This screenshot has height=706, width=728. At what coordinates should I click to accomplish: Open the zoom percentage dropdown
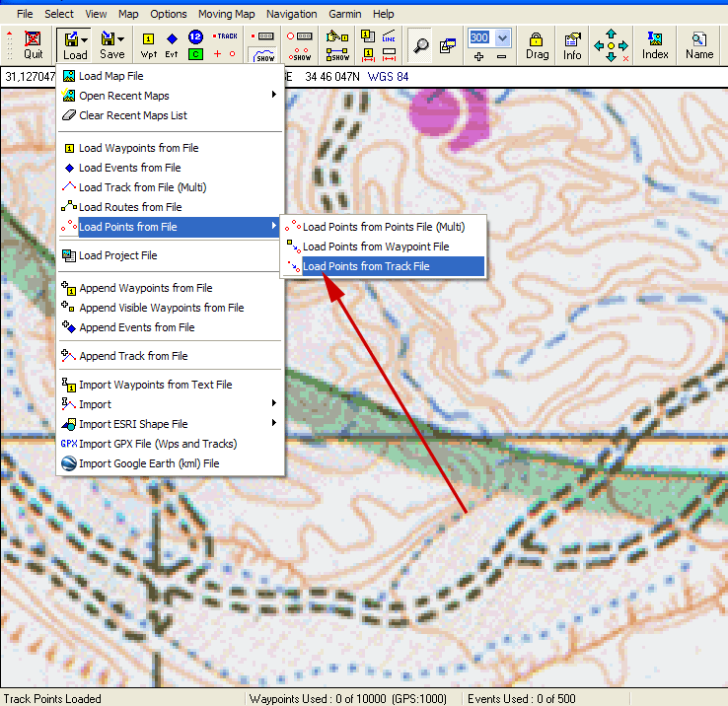coord(502,37)
